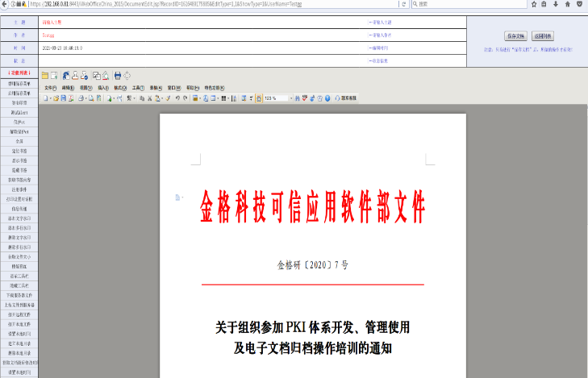This screenshot has height=378, width=588.
Task: Open the 插入(I) menu
Action: 103,88
